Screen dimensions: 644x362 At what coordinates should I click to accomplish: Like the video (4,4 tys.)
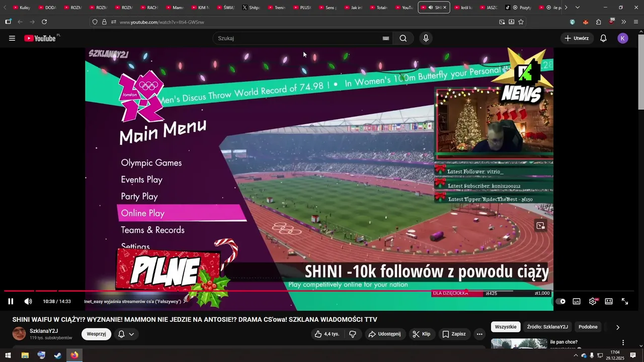[327, 334]
